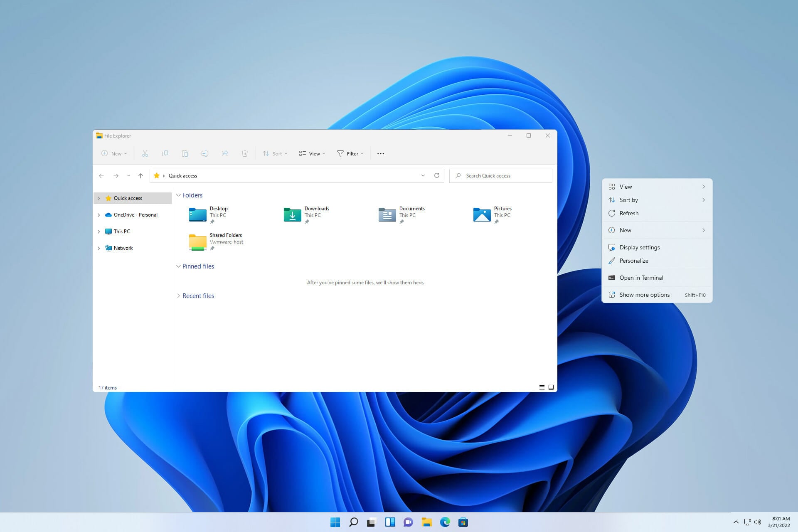Click the Refresh icon in the address bar

click(437, 175)
